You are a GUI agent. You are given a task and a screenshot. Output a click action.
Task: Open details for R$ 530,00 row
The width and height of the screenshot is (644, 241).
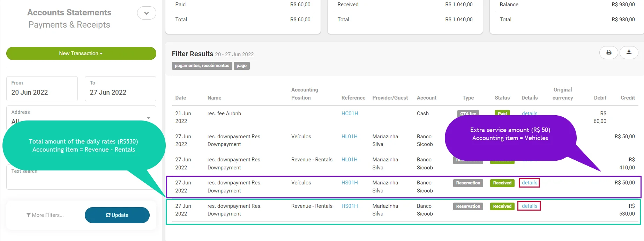pyautogui.click(x=529, y=206)
